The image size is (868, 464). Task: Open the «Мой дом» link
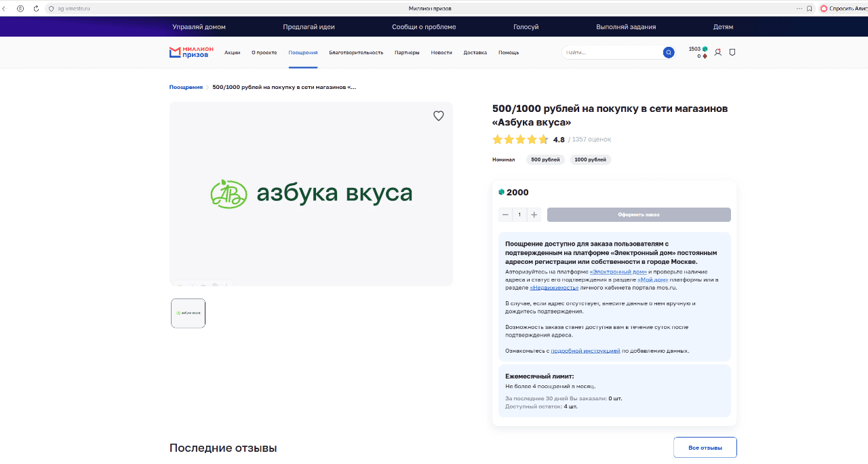point(652,279)
